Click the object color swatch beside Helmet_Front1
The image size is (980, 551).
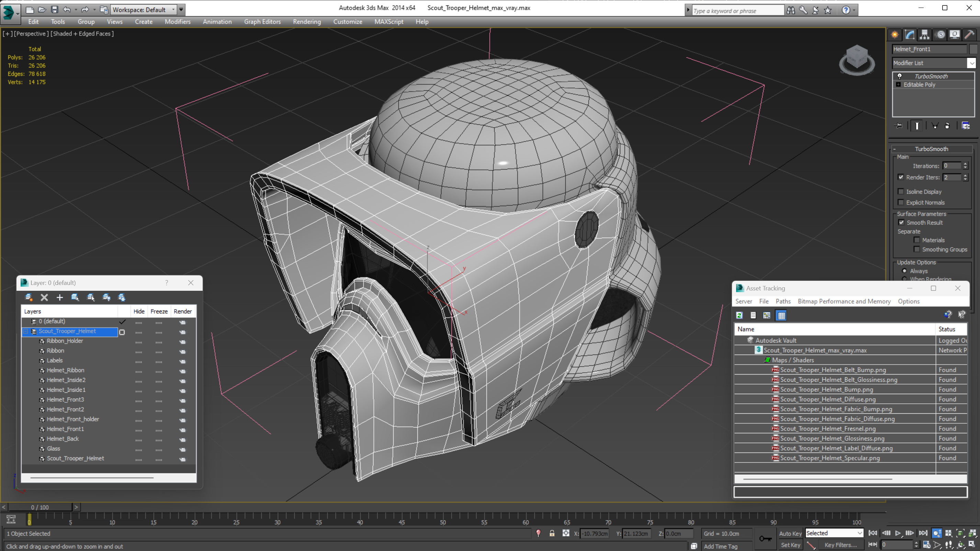click(973, 49)
